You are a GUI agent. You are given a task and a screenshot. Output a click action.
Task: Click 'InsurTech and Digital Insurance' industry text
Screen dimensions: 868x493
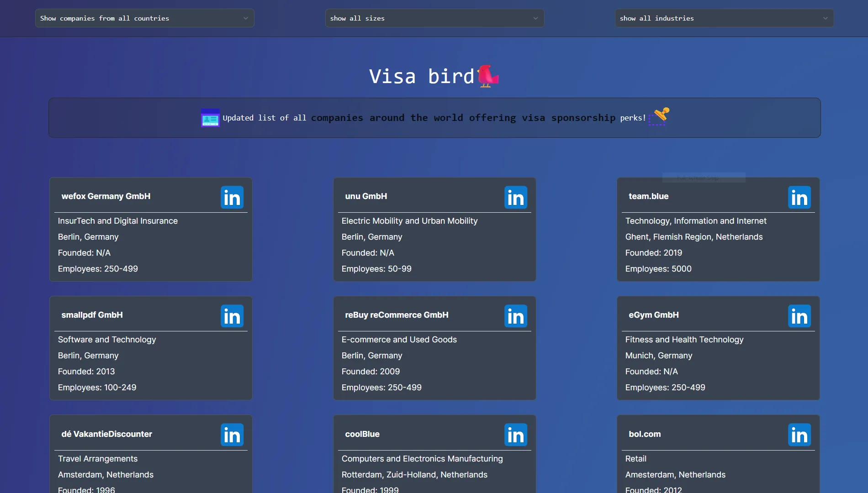point(118,221)
